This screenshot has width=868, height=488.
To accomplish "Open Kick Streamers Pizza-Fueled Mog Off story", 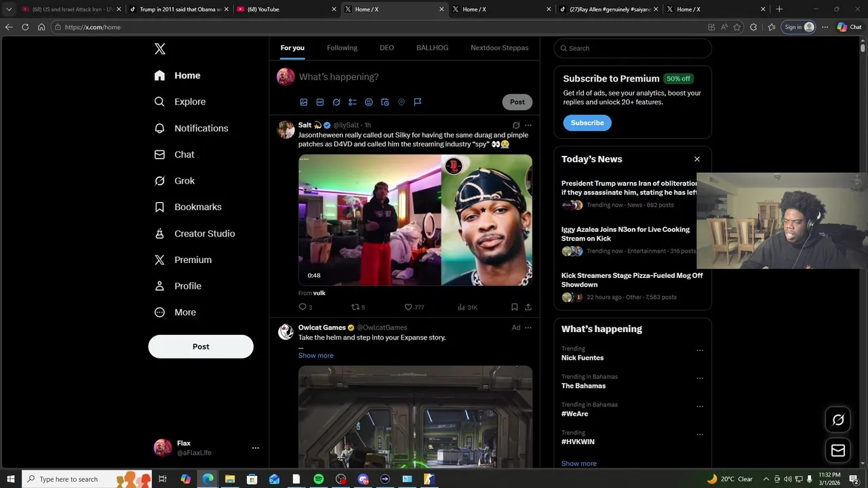I will 632,280.
